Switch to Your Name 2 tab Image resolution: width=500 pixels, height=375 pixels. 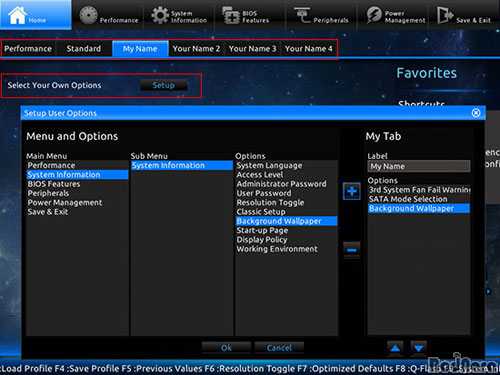tap(196, 49)
